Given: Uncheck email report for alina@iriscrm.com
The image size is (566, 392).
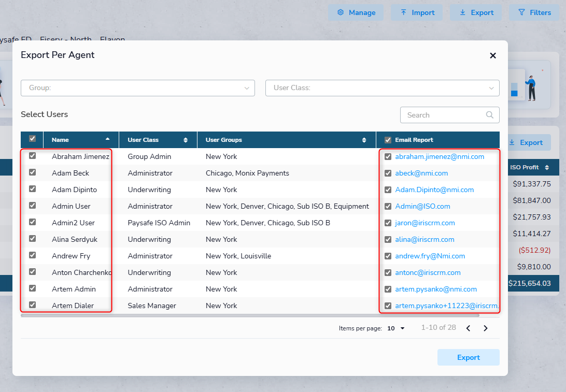Looking at the screenshot, I should (x=388, y=239).
